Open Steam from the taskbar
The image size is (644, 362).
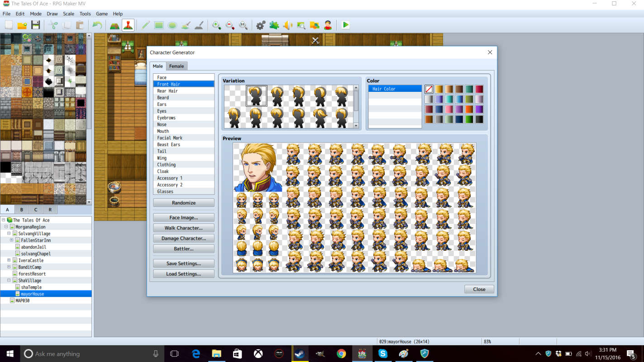click(x=300, y=354)
